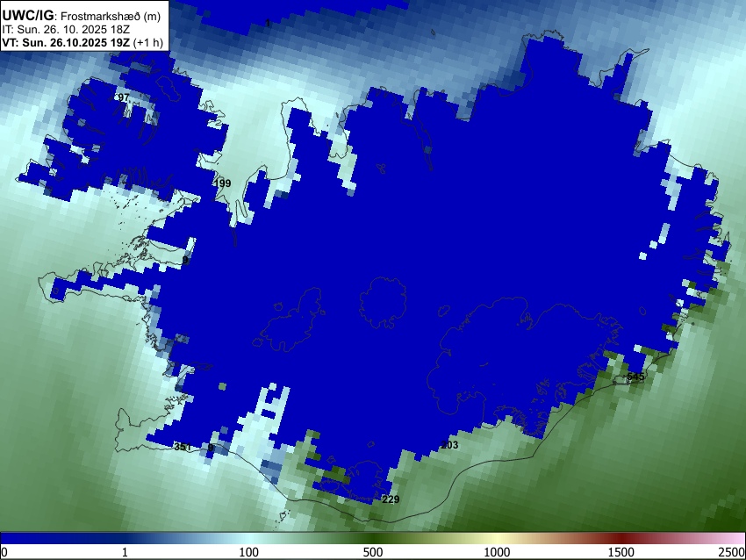Click the '1500' label of the color scale
This screenshot has width=746, height=560.
point(620,552)
